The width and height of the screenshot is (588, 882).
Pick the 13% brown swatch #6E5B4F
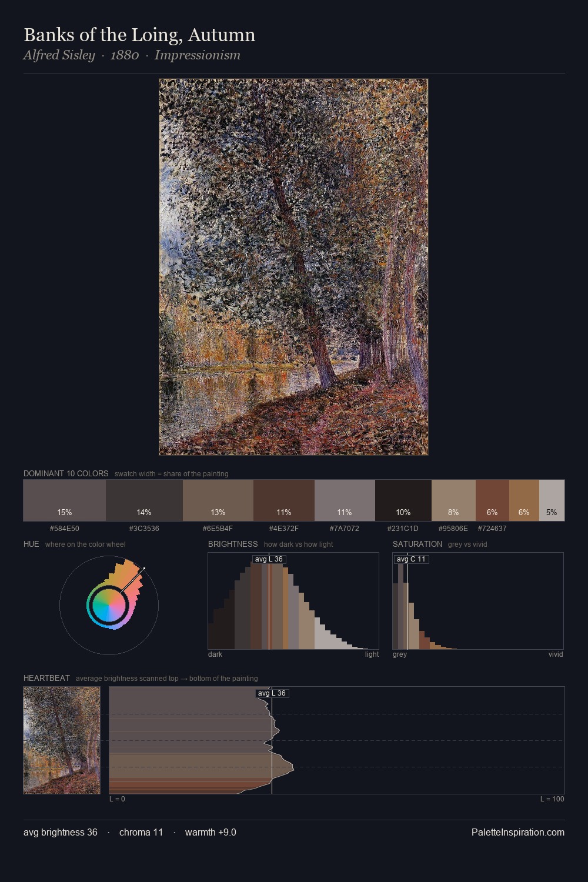218,500
